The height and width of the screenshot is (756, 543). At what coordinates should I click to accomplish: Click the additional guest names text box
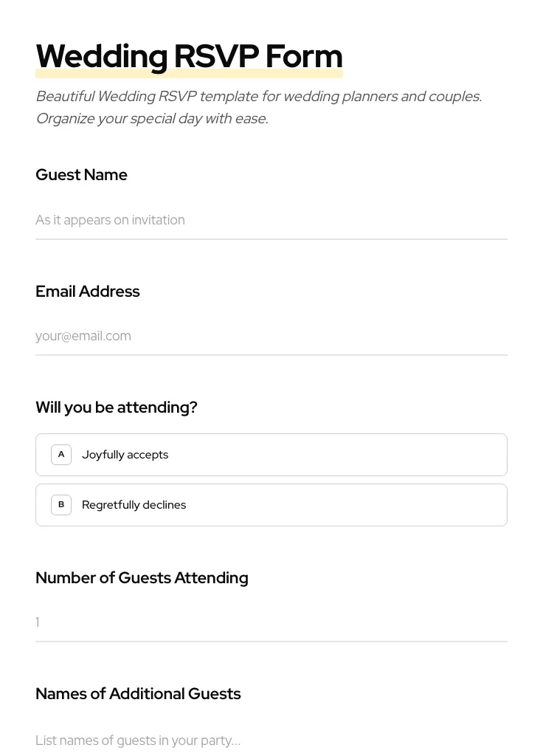coord(271,740)
